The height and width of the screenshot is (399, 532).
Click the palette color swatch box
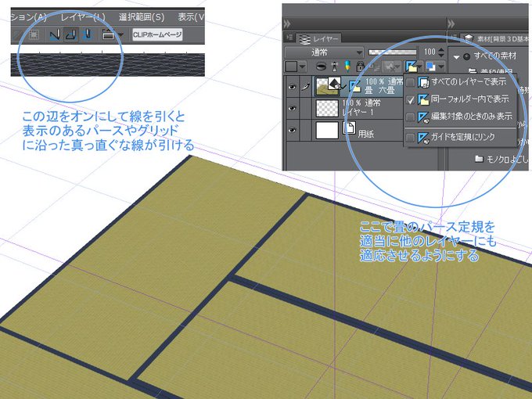291,66
